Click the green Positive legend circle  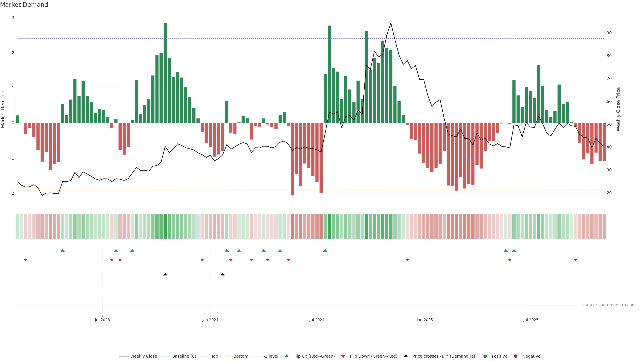tap(485, 356)
